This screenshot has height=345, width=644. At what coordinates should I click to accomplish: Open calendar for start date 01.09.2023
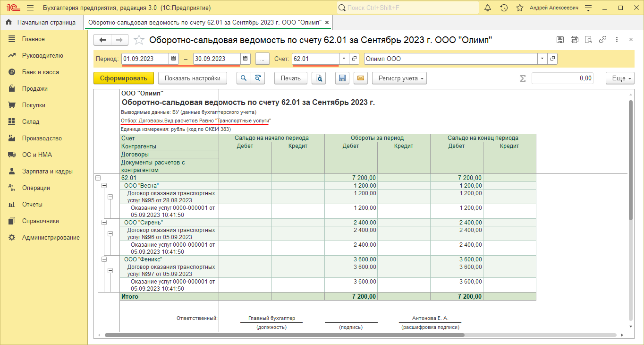173,59
